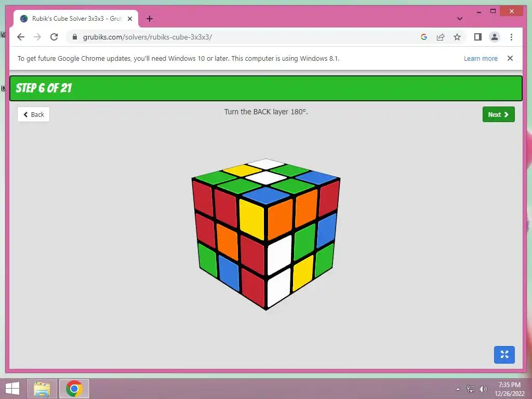Screen dimensions: 532x399
Task: Reload the page with refresh icon
Action: [54, 37]
